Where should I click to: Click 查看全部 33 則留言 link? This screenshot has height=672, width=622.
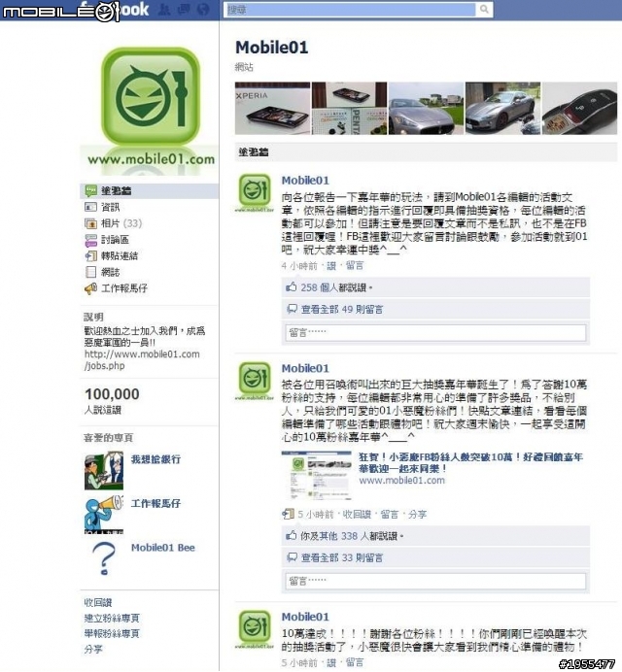click(x=342, y=557)
